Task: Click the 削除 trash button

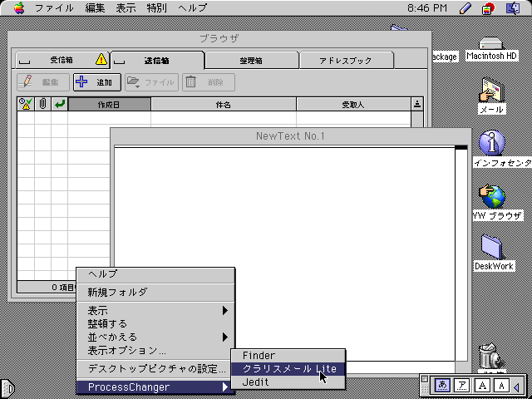Action: pos(209,82)
